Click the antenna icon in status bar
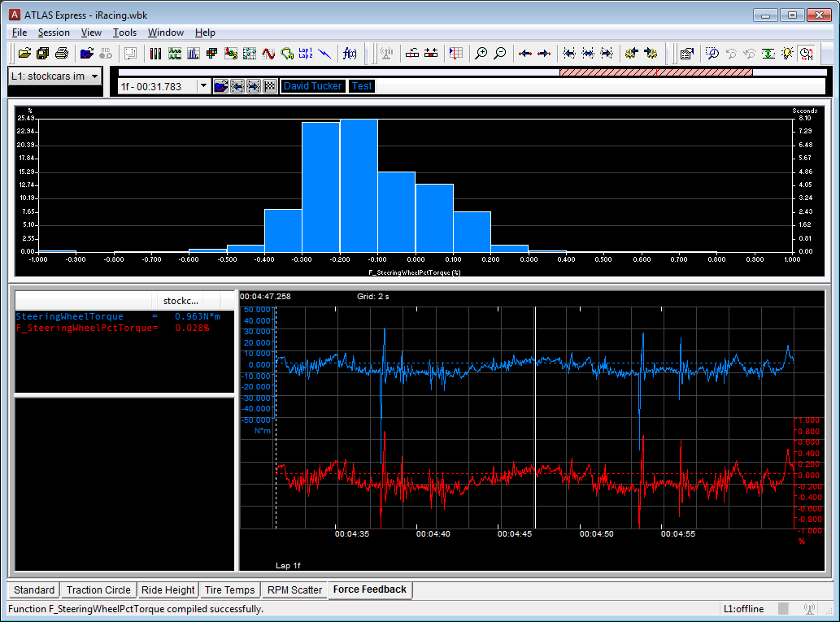Image resolution: width=840 pixels, height=622 pixels. pyautogui.click(x=809, y=609)
